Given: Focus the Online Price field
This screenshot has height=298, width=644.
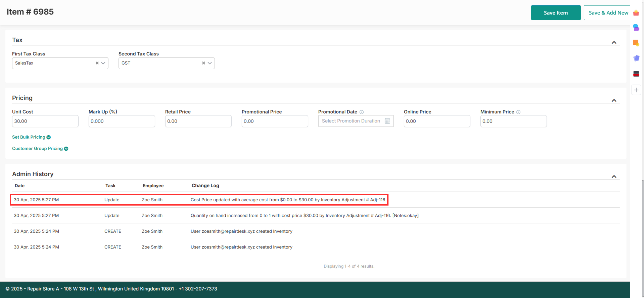Looking at the screenshot, I should pyautogui.click(x=437, y=121).
